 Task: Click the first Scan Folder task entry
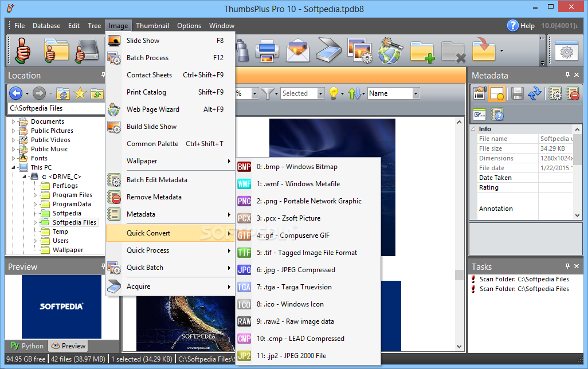[524, 279]
